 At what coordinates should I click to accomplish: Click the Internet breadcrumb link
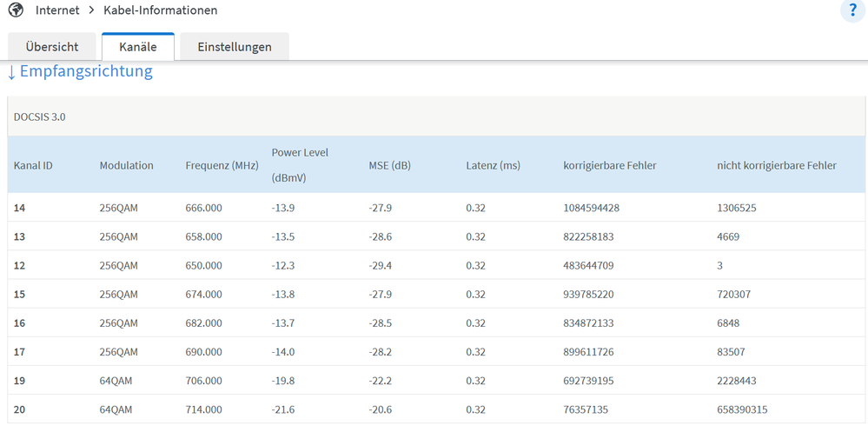click(x=57, y=10)
